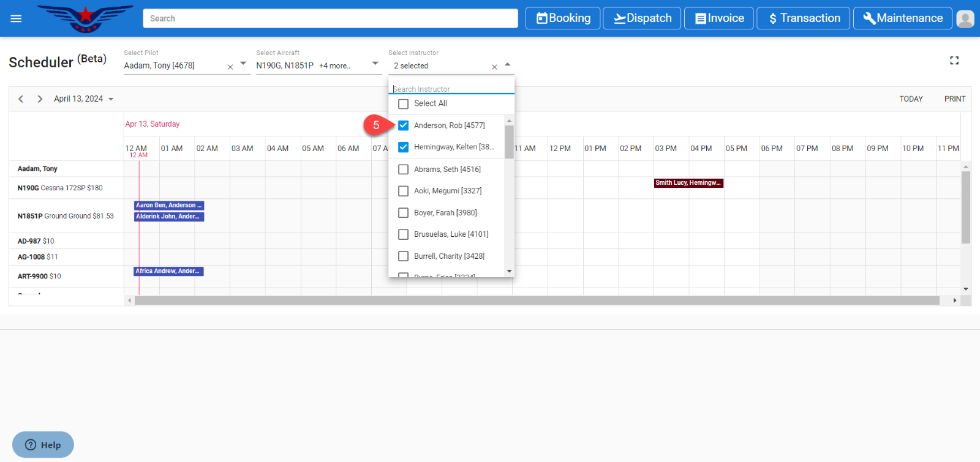The height and width of the screenshot is (462, 980).
Task: Collapse the Select Instructor dropdown arrow
Action: 507,64
